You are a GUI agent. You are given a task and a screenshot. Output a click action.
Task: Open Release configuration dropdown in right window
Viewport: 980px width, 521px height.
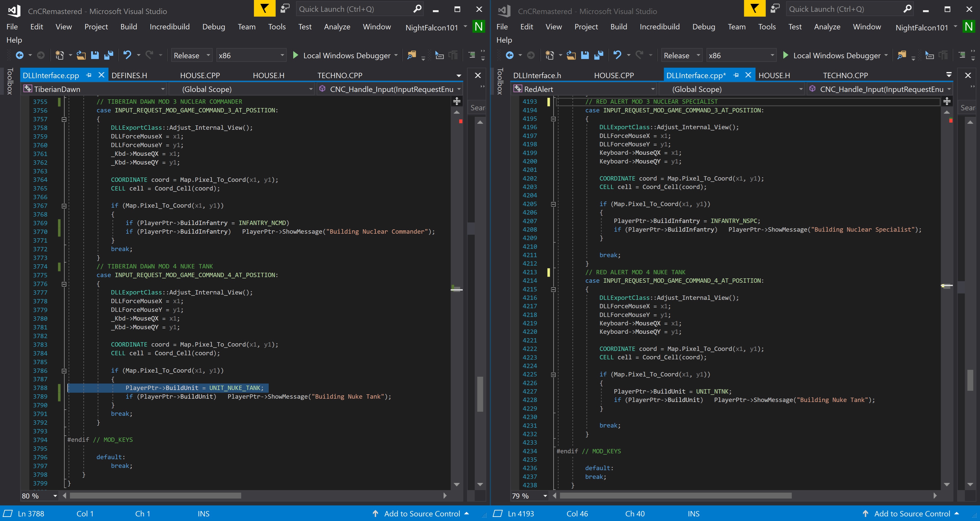coord(682,56)
